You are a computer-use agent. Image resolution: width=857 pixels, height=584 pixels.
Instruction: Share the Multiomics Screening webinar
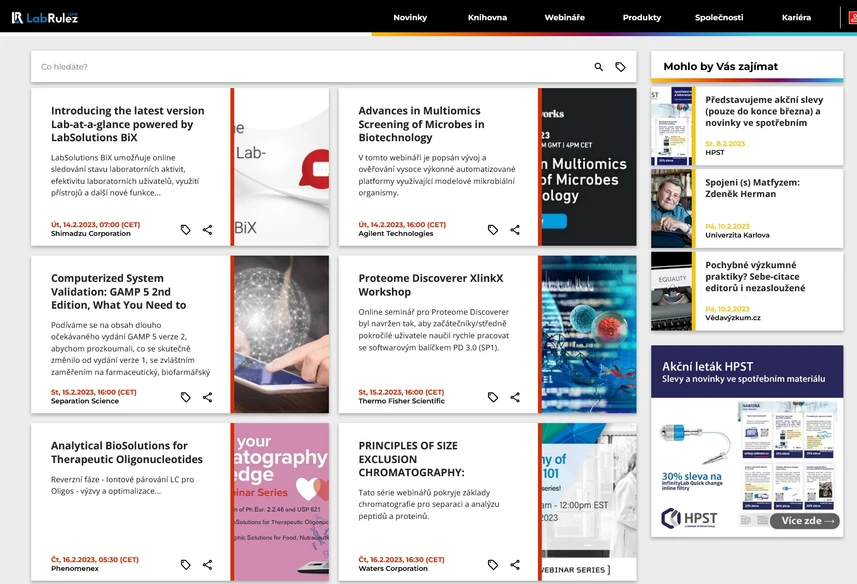(x=515, y=230)
